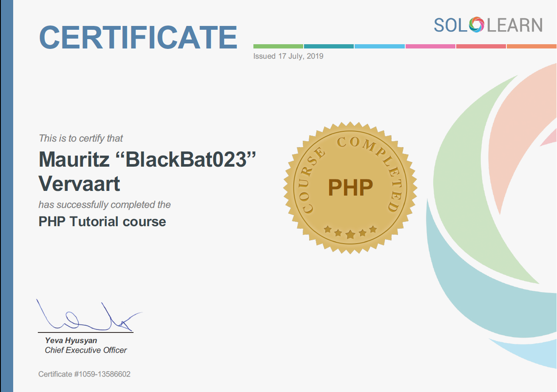
Task: Select the green segment of the color bar
Action: click(278, 46)
